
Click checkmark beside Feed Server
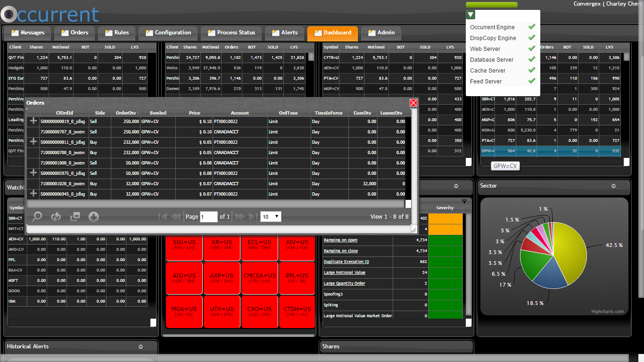[x=532, y=81]
